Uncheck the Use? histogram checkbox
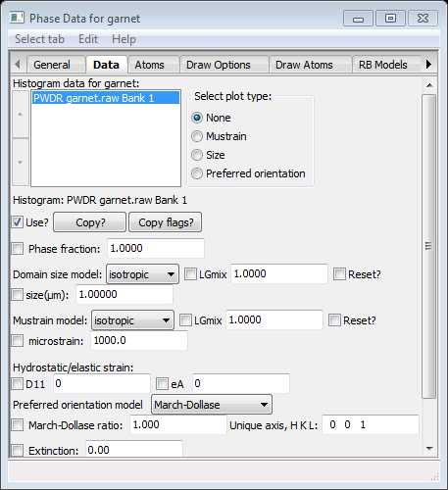Image resolution: width=448 pixels, height=490 pixels. (x=18, y=222)
